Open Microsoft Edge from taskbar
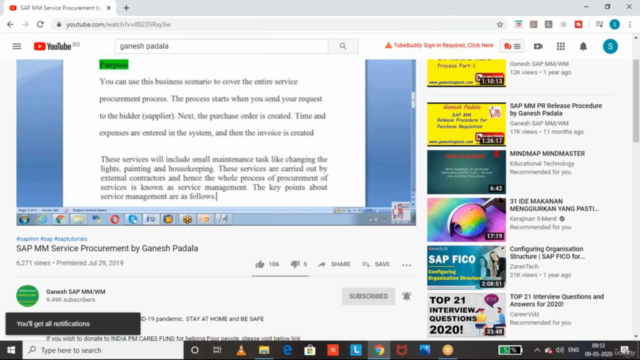 [287, 350]
